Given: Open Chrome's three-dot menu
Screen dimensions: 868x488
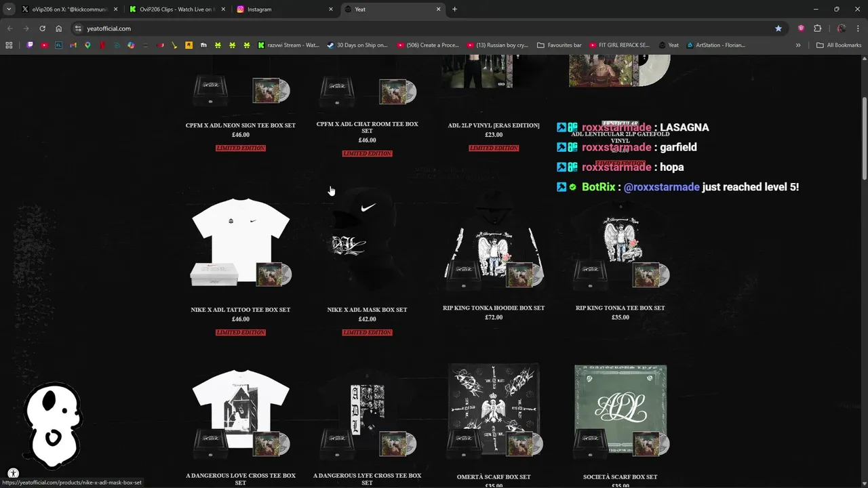Looking at the screenshot, I should coord(857,28).
